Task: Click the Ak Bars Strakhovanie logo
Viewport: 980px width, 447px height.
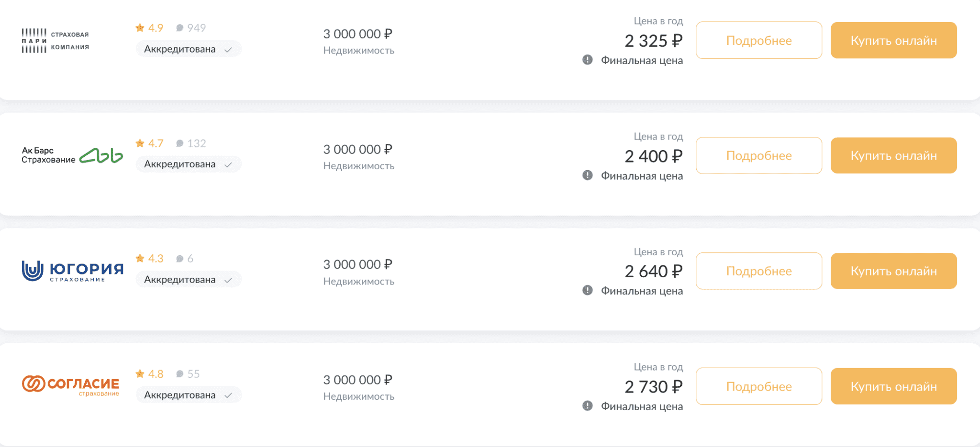Action: 72,155
